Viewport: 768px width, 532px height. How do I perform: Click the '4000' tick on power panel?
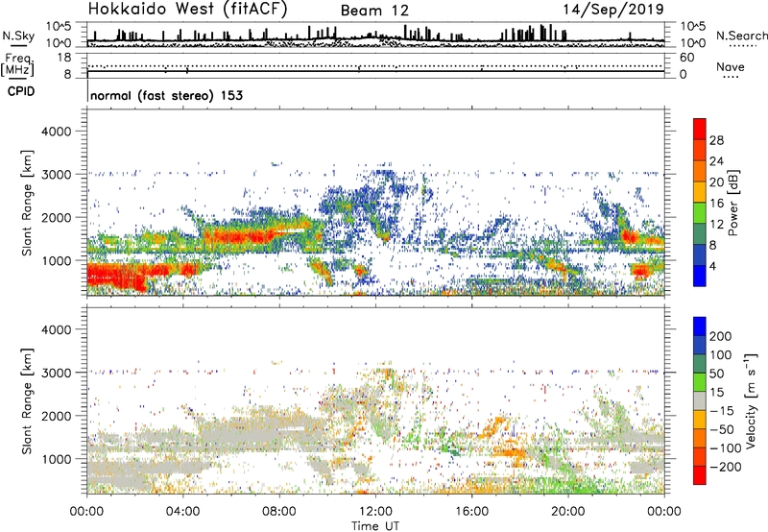coord(56,132)
